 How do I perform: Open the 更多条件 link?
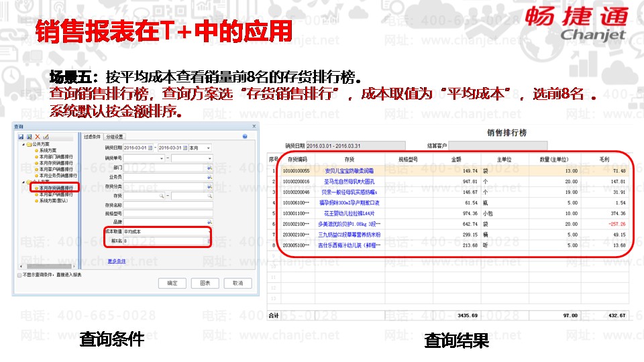tap(117, 261)
